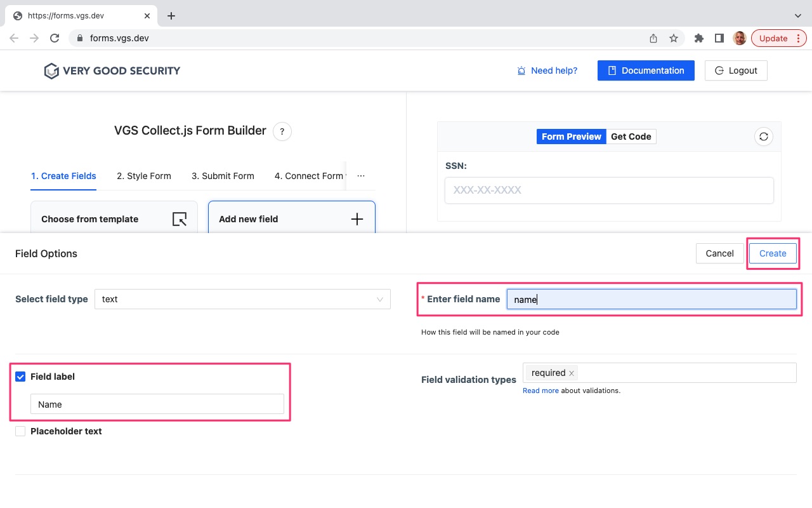Switch to the 4. Connect Form tab
The height and width of the screenshot is (508, 812).
pyautogui.click(x=310, y=176)
